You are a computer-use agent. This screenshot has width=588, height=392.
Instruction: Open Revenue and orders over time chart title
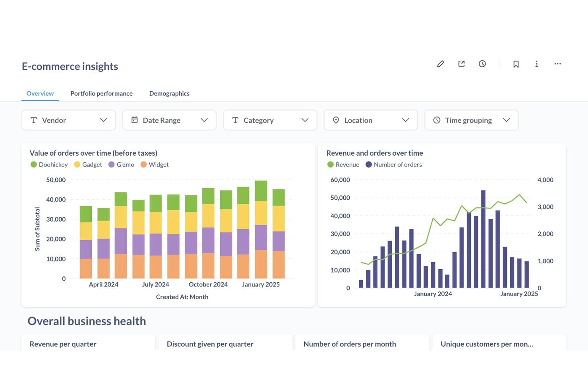375,153
